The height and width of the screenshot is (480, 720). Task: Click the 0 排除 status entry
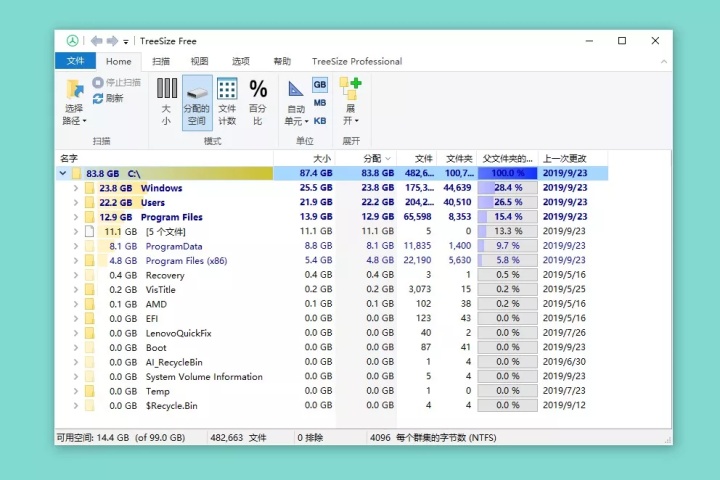point(310,438)
